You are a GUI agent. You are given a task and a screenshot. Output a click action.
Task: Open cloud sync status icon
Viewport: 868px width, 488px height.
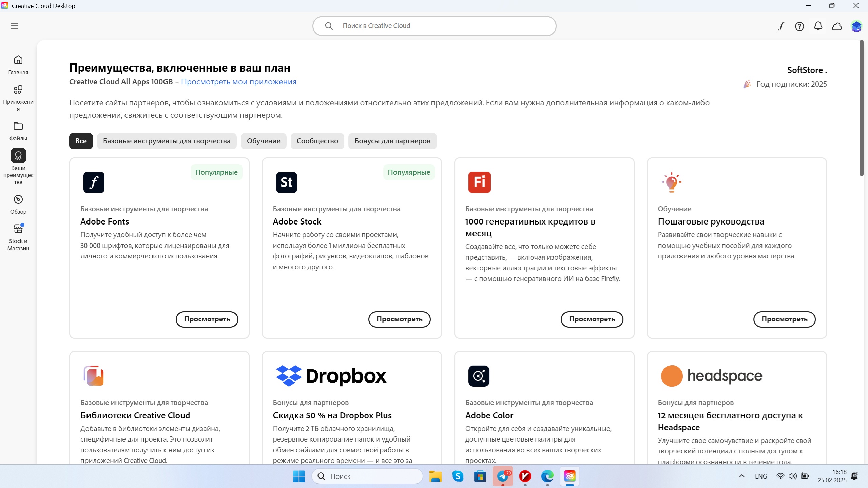(837, 26)
